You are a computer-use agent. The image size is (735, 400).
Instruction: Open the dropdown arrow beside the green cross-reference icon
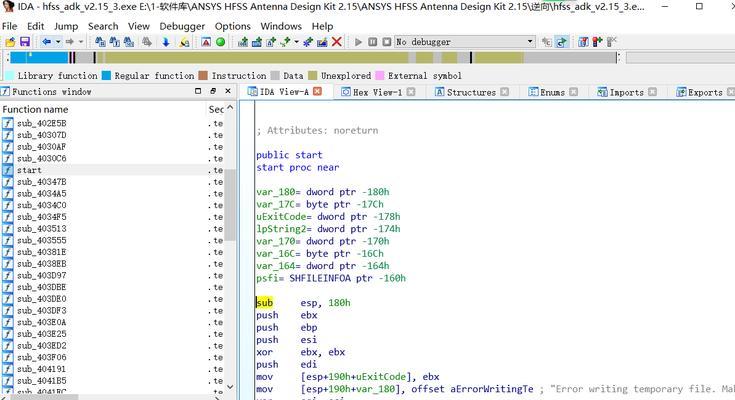click(296, 42)
